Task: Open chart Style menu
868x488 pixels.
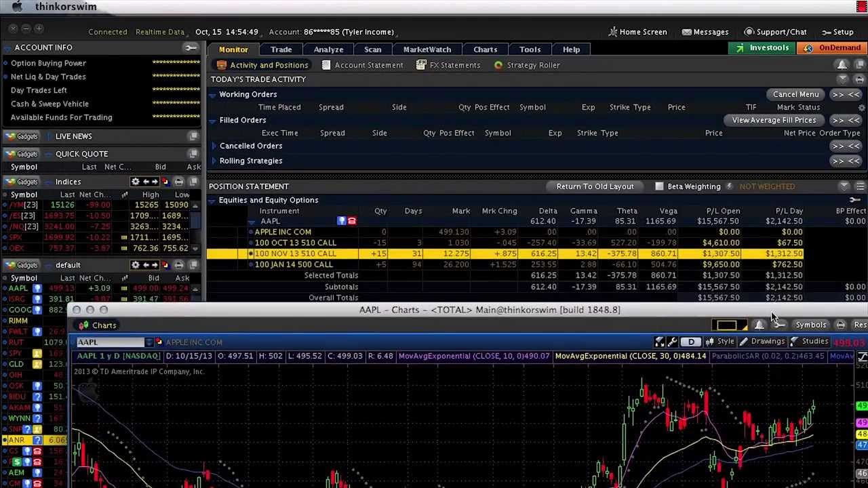Action: point(719,342)
